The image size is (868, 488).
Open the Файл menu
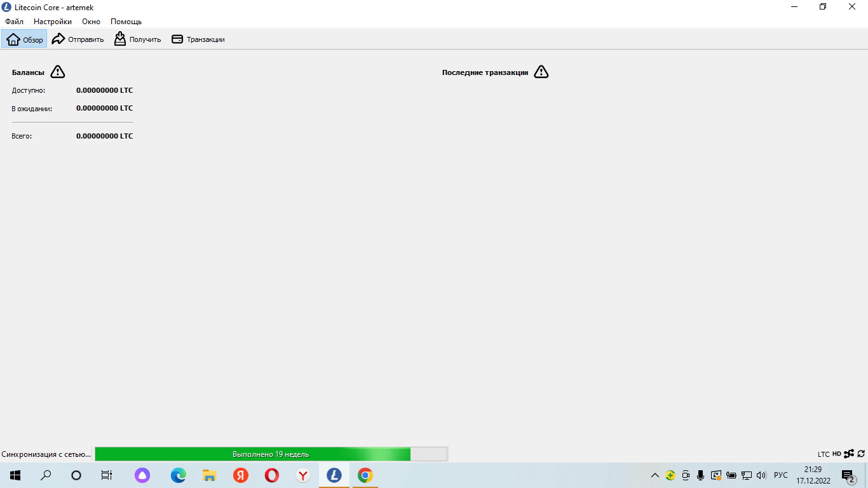pyautogui.click(x=14, y=22)
